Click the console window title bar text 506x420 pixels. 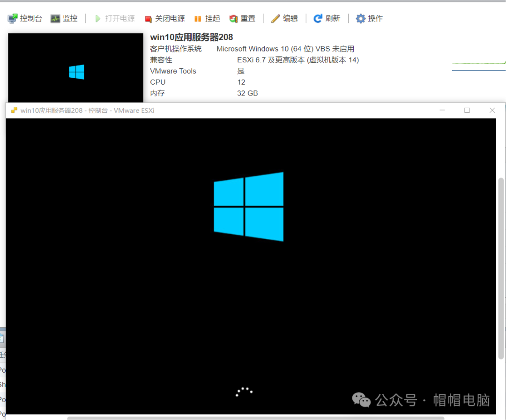[x=87, y=111]
